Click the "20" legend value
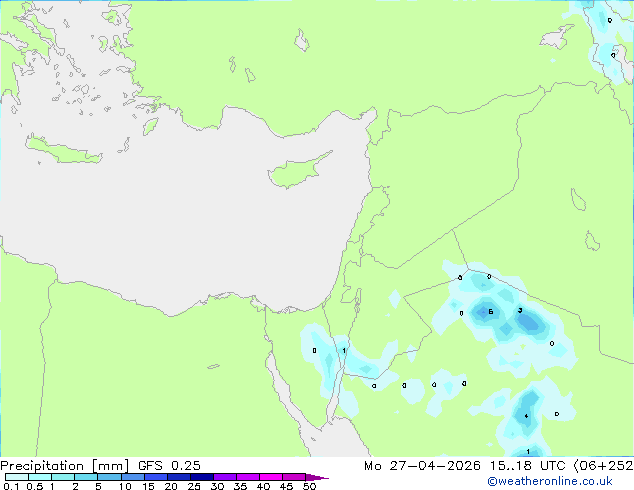The height and width of the screenshot is (490, 634). pos(171,486)
